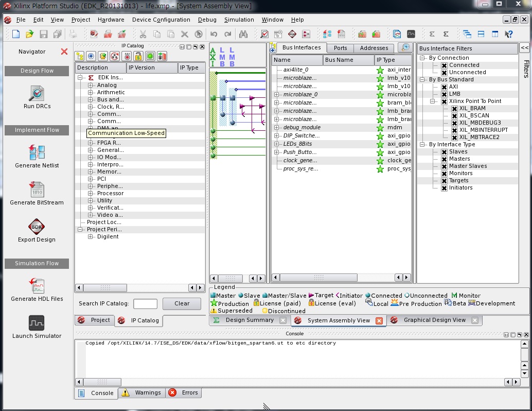Open the Device Configuration menu
This screenshot has width=532, height=411.
tap(161, 20)
